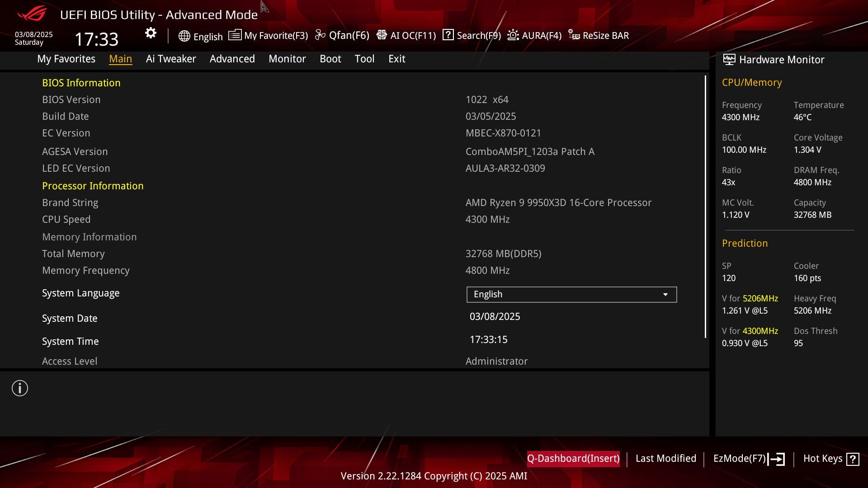Click the ROG logo icon

point(32,14)
